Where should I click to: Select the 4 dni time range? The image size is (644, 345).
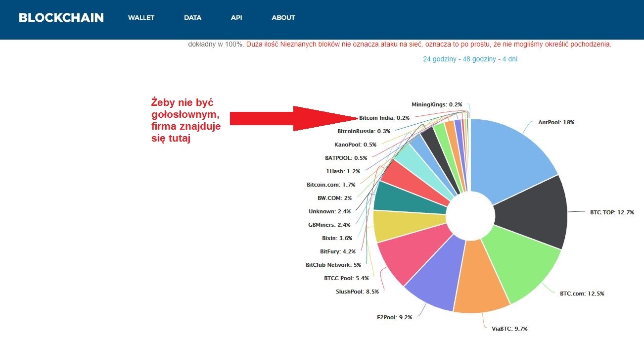(510, 59)
